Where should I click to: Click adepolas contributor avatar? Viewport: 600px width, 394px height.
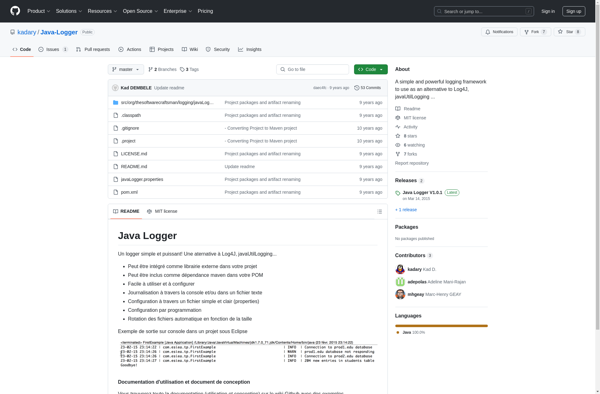pos(400,282)
